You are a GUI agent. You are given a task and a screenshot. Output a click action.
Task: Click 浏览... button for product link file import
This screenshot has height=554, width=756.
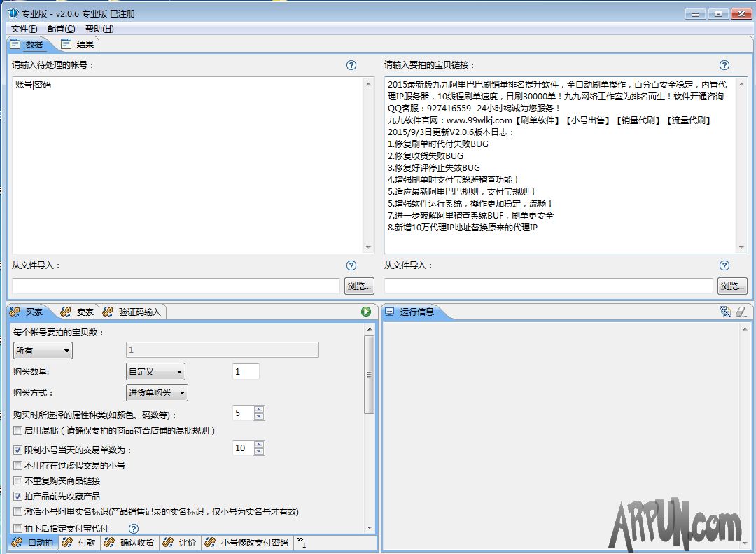click(732, 286)
